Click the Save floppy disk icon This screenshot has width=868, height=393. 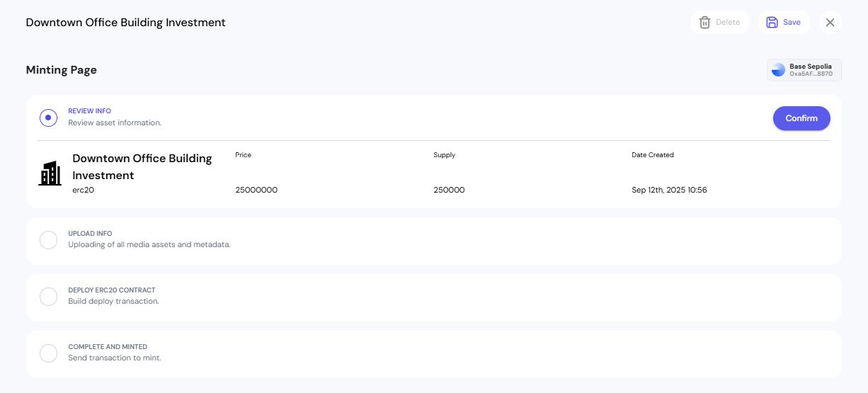[772, 23]
